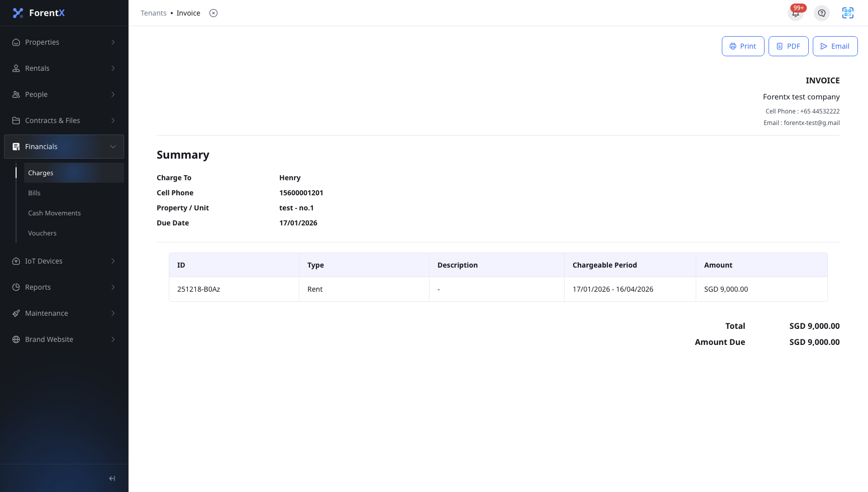Viewport: 868px width, 492px height.
Task: Click the QR code scan icon
Action: 848,13
